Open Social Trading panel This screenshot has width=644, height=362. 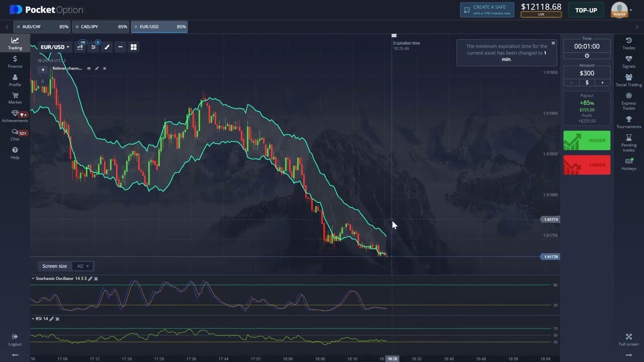628,80
